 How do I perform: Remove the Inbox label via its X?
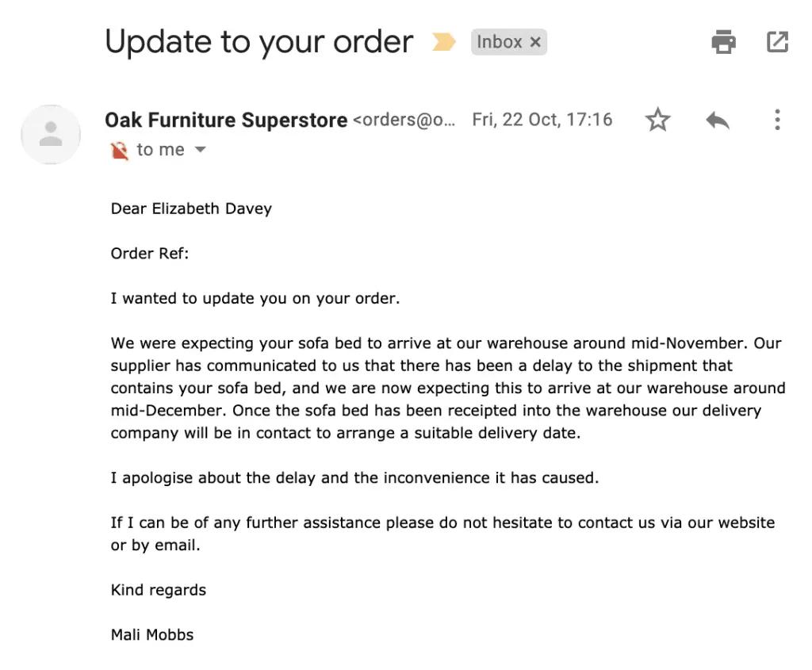tap(536, 42)
